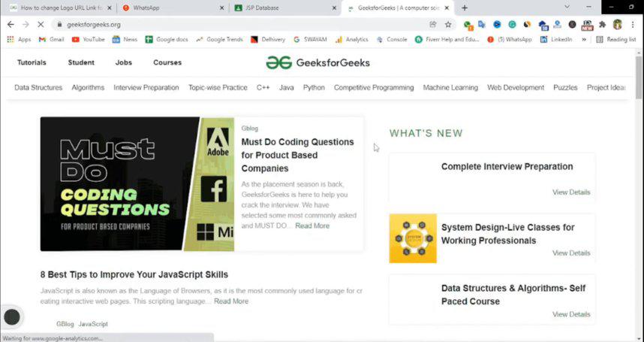Open the JavaScript tag below the article

coord(93,324)
